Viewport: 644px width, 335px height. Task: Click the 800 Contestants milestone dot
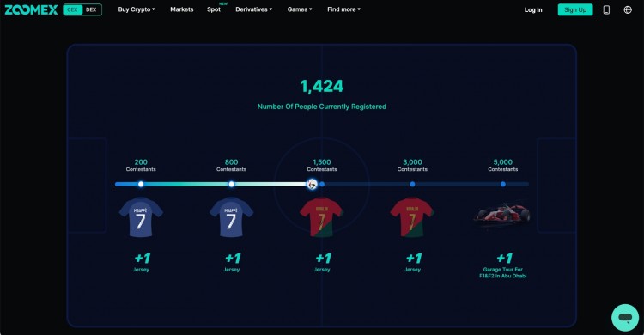point(231,184)
